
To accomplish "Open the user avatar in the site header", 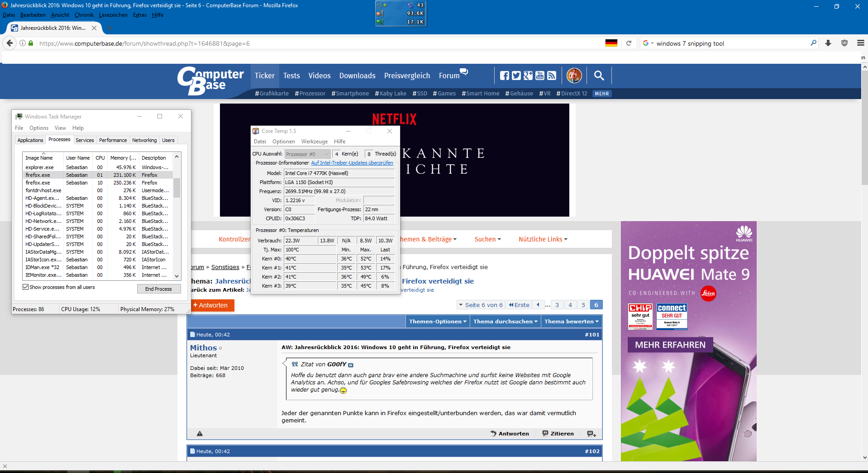I will [x=574, y=76].
